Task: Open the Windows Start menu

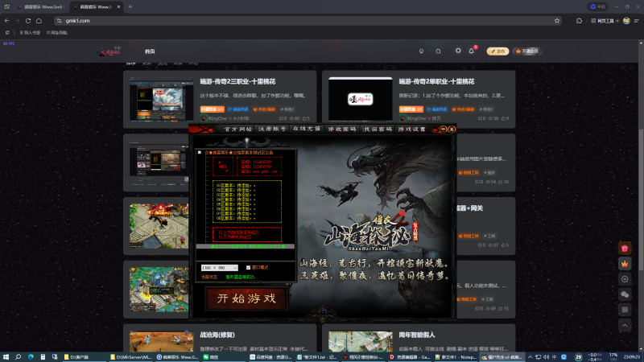Action: point(6,357)
